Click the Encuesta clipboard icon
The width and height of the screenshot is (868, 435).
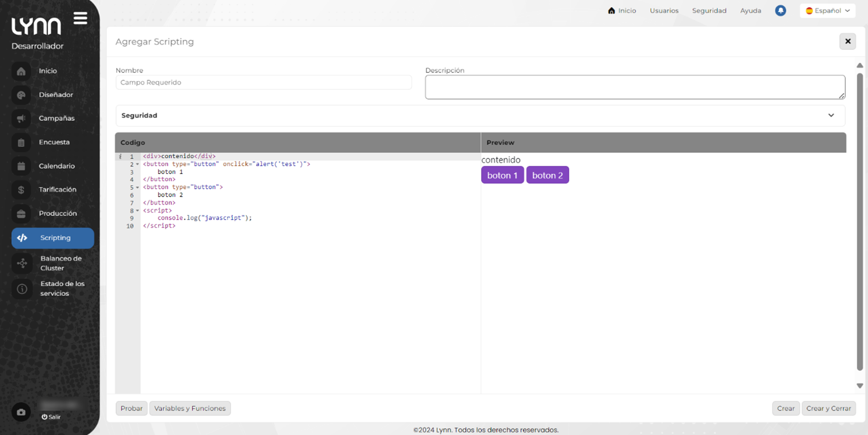pos(21,142)
